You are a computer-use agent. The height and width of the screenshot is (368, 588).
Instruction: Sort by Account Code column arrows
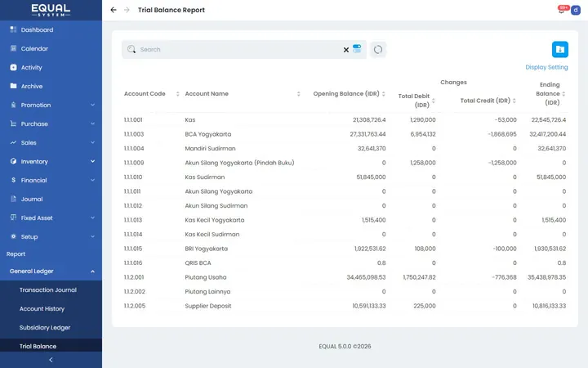(x=178, y=94)
